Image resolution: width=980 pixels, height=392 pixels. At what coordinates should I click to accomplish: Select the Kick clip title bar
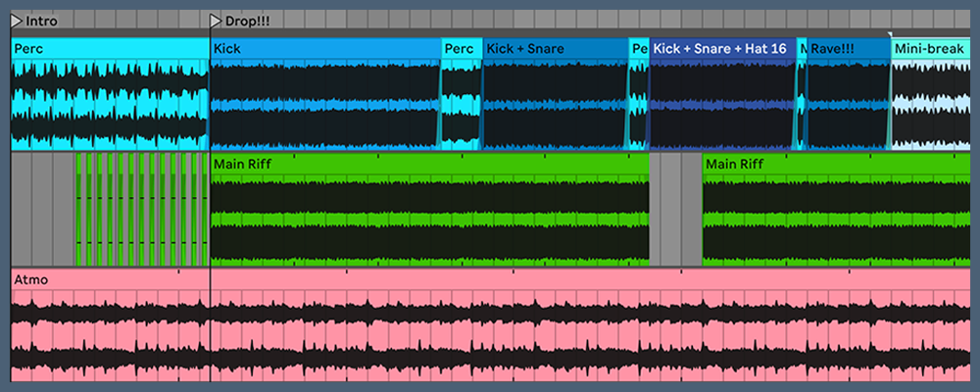325,48
